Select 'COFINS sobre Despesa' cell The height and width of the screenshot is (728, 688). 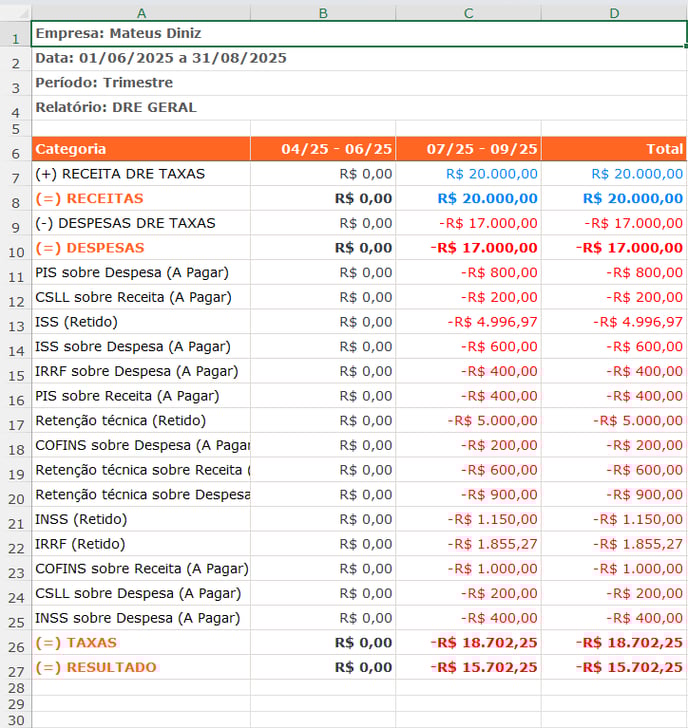point(141,445)
